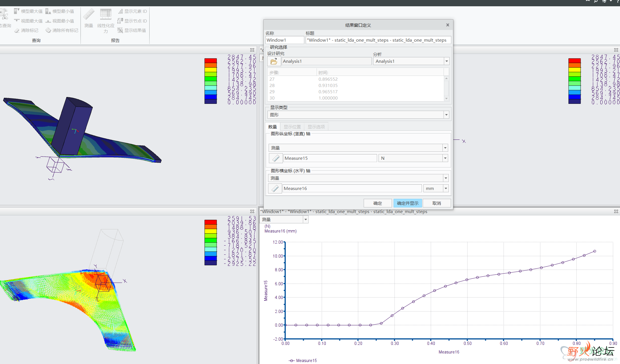The height and width of the screenshot is (364, 620).
Task: Open the N unit dropdown
Action: (445, 158)
